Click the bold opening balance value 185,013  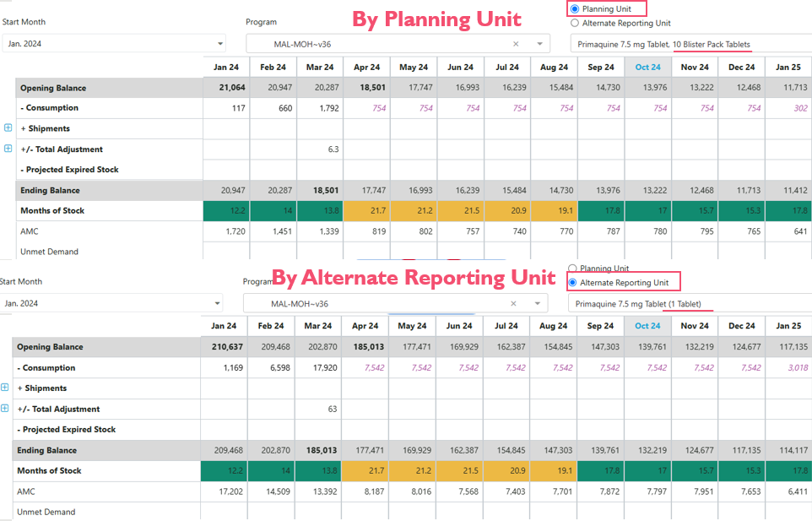(x=369, y=346)
